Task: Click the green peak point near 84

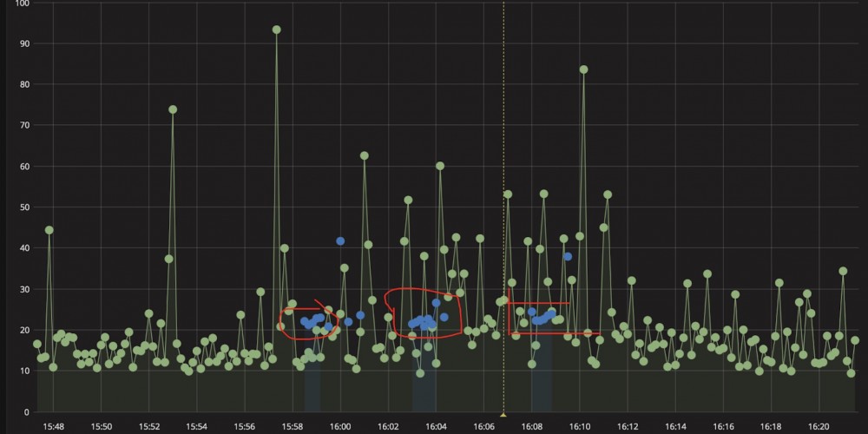Action: pos(583,69)
